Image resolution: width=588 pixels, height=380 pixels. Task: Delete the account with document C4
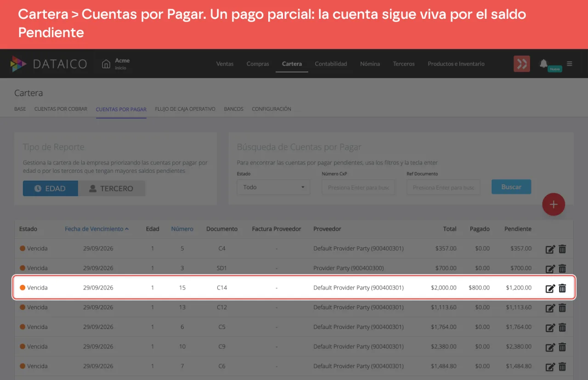(x=562, y=249)
